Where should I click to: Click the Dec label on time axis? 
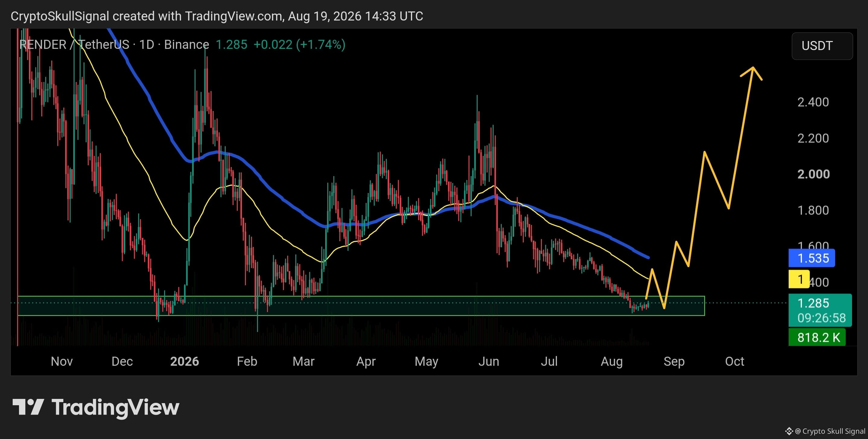[x=122, y=361]
